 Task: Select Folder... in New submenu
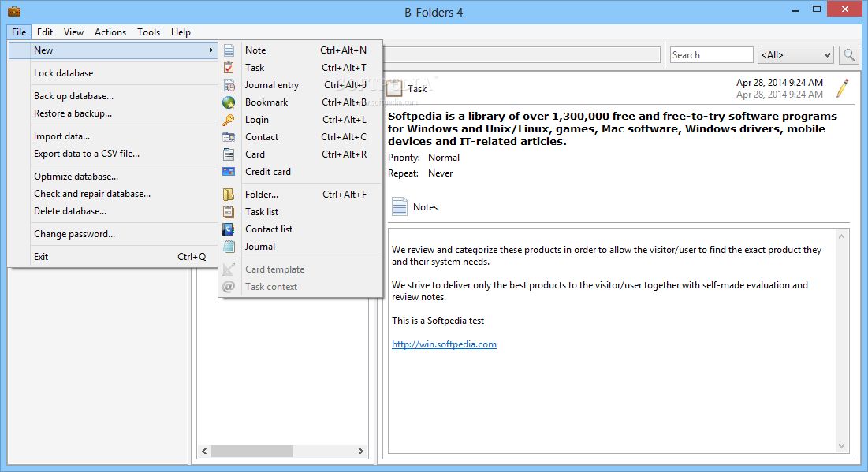pyautogui.click(x=300, y=195)
